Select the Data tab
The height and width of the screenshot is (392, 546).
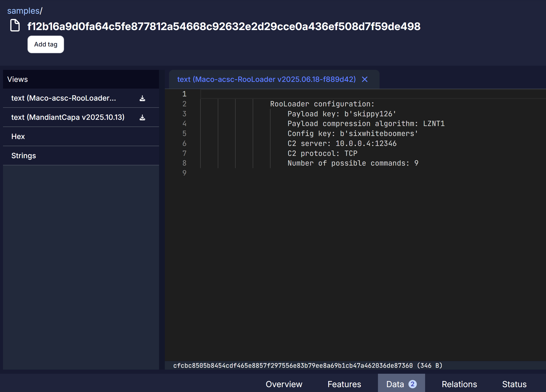pos(395,384)
